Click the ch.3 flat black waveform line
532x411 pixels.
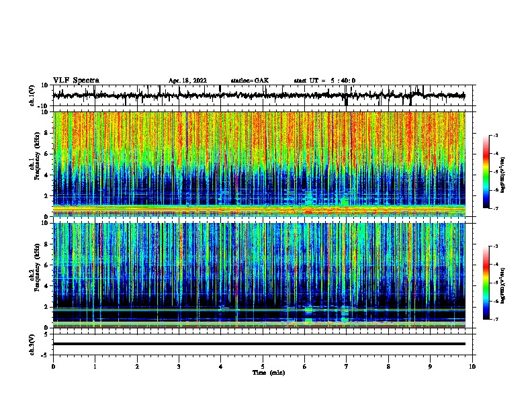pyautogui.click(x=259, y=344)
